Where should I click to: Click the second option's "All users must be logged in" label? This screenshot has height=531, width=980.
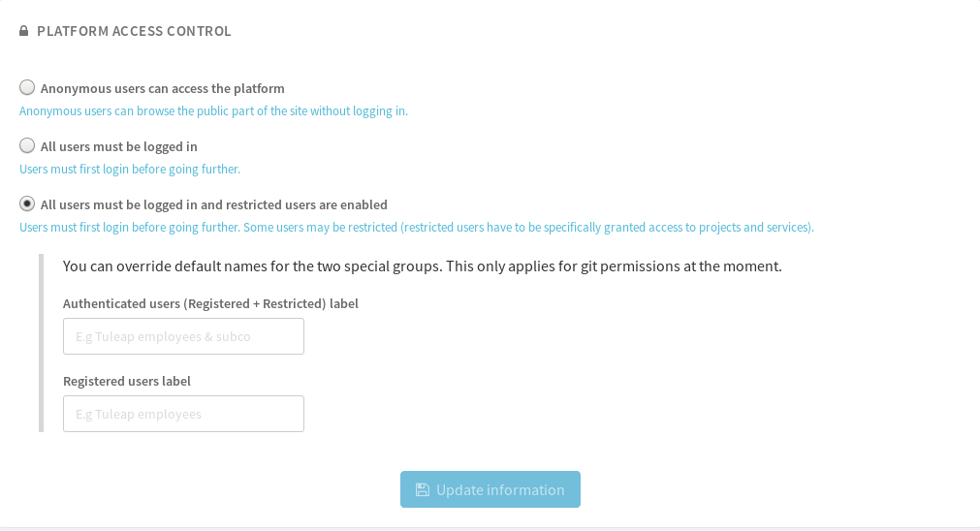118,146
